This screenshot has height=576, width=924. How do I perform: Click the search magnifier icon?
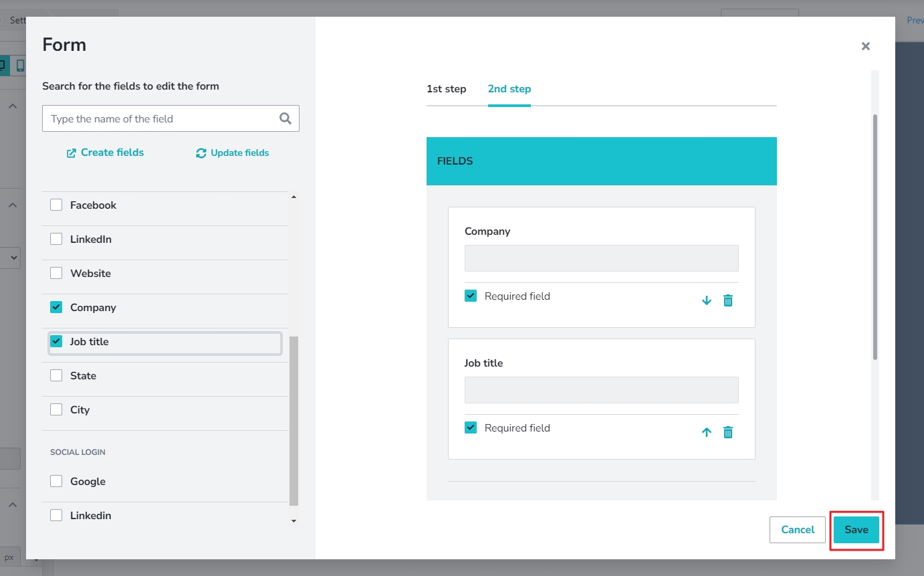[x=285, y=118]
